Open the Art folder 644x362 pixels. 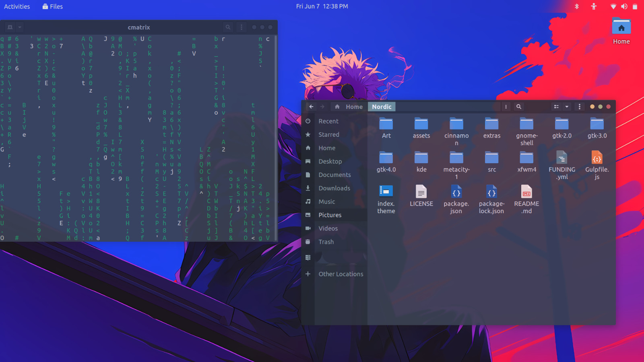(x=386, y=128)
